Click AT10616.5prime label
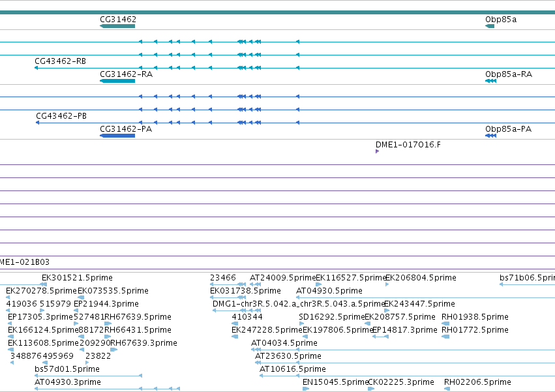The image size is (555, 392). pyautogui.click(x=293, y=369)
